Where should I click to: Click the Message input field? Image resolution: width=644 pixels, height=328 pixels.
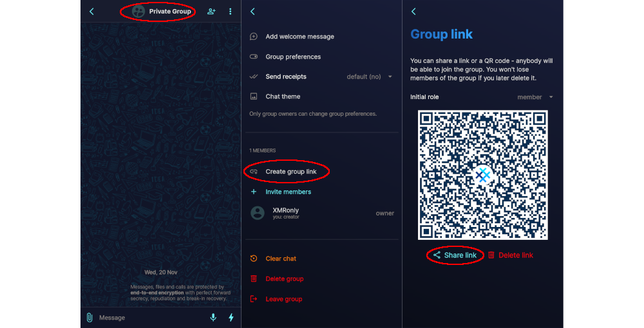[x=152, y=318]
